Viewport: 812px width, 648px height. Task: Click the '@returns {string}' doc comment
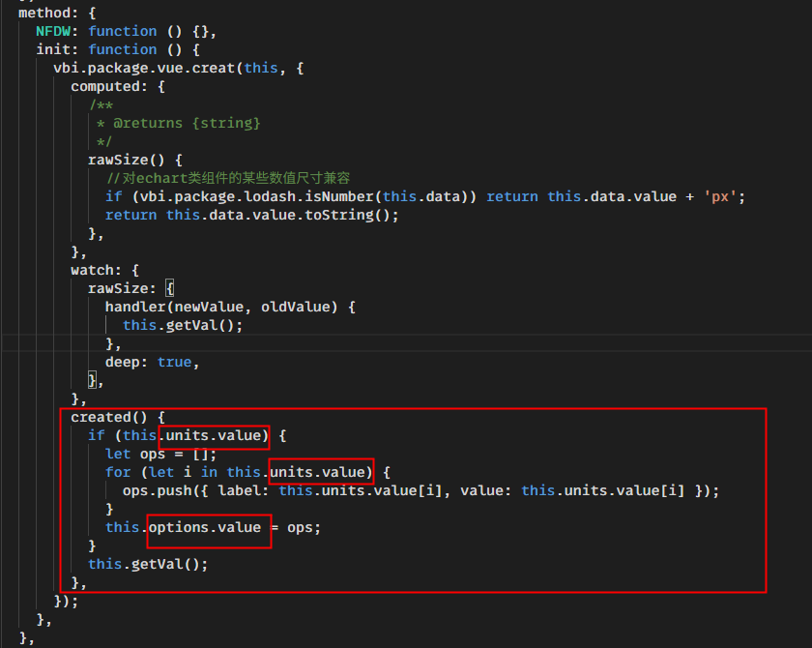coord(187,123)
